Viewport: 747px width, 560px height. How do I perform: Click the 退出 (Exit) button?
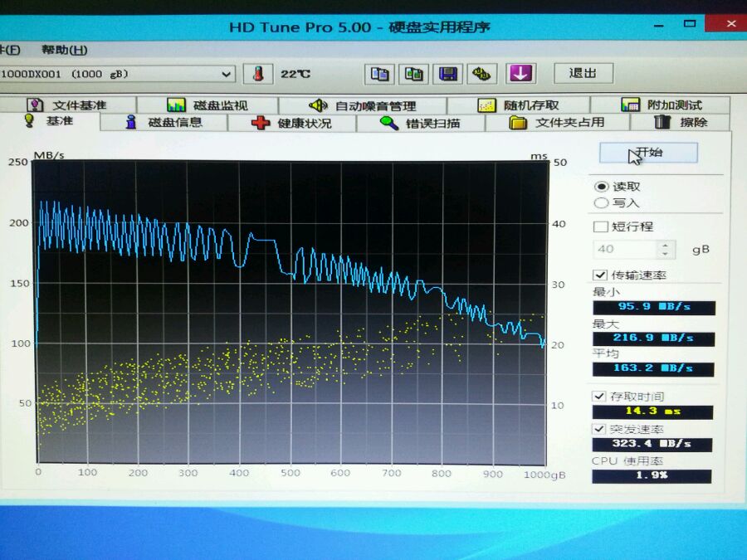(583, 73)
